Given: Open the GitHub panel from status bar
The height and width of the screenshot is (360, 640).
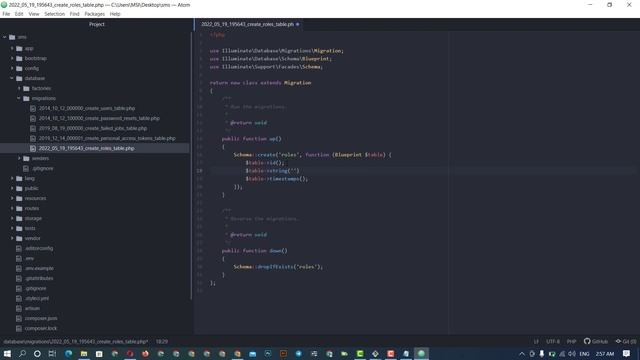Looking at the screenshot, I should click(596, 342).
